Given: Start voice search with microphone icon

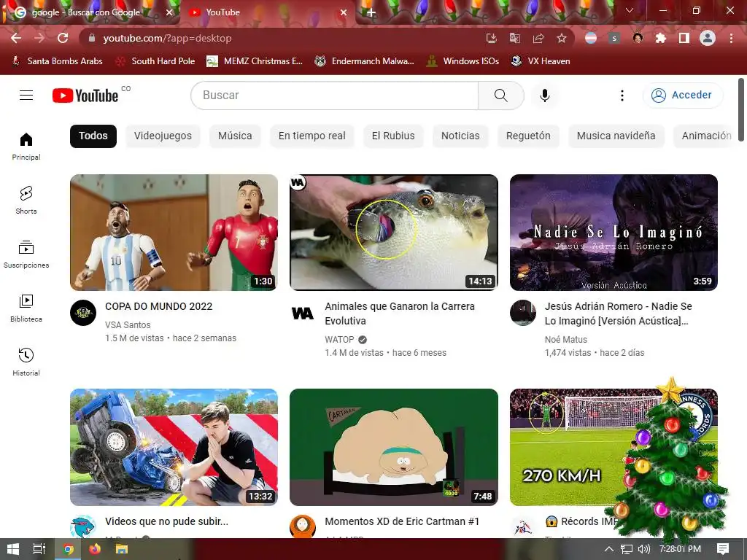Looking at the screenshot, I should pyautogui.click(x=544, y=96).
